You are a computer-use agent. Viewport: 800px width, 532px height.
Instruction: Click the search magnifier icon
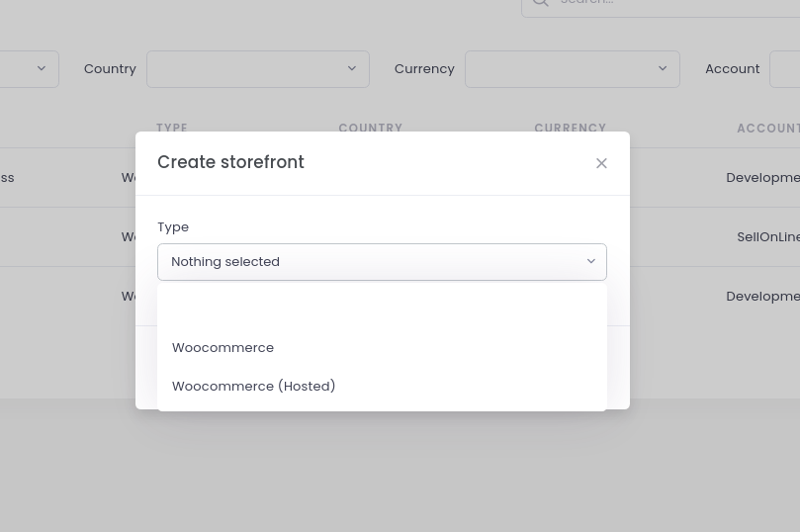coord(540,3)
